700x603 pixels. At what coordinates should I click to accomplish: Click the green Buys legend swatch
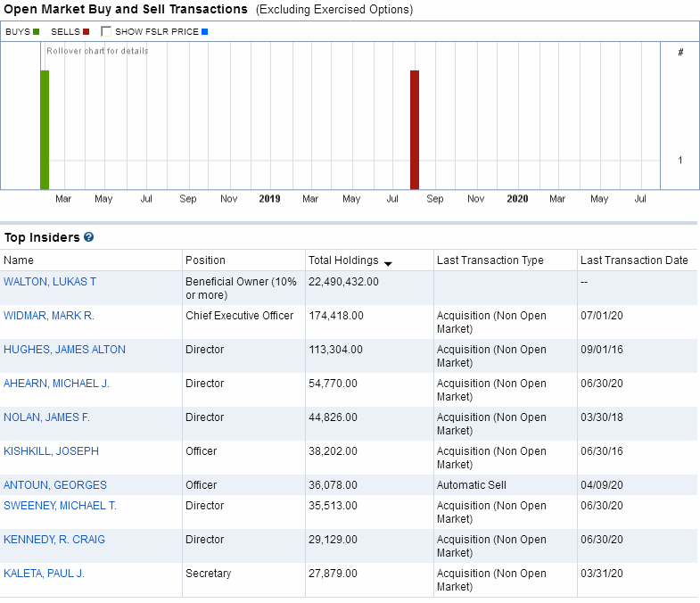[x=37, y=32]
